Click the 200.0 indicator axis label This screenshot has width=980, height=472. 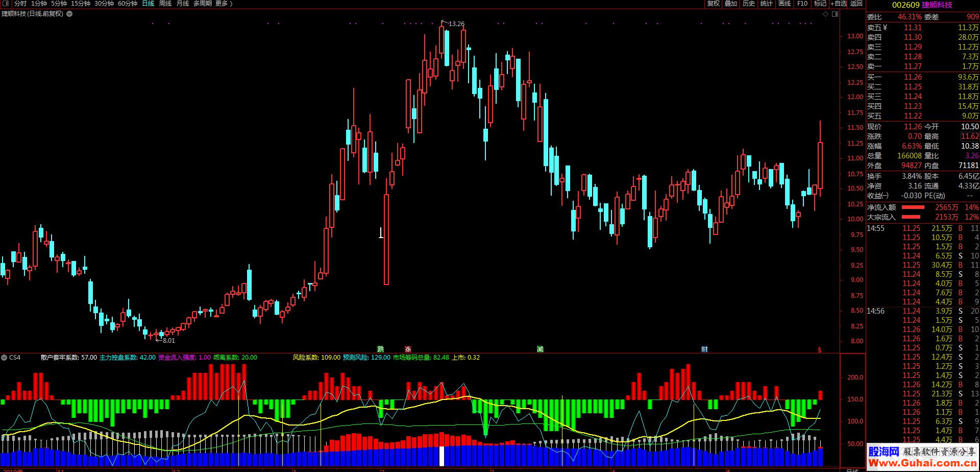pyautogui.click(x=855, y=377)
